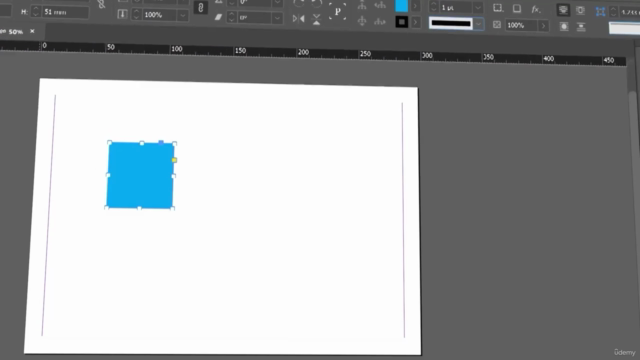
Task: Enable the Jump Object text wrap
Action: [x=581, y=27]
